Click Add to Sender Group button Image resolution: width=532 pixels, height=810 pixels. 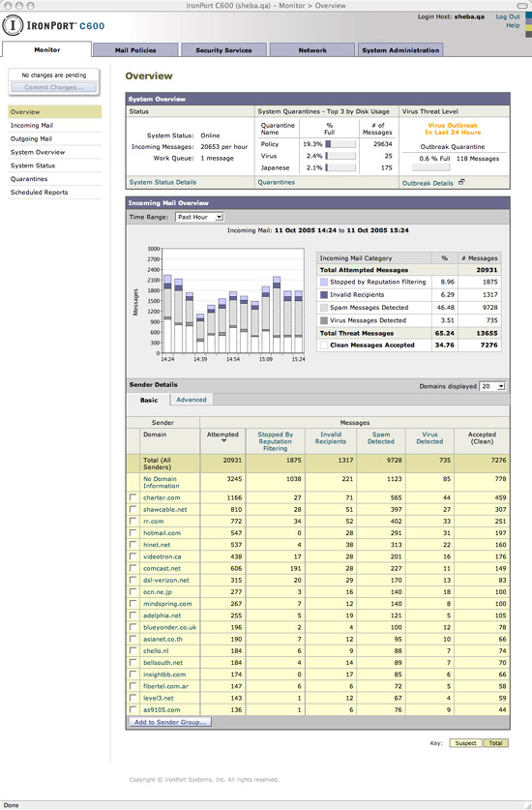[170, 722]
